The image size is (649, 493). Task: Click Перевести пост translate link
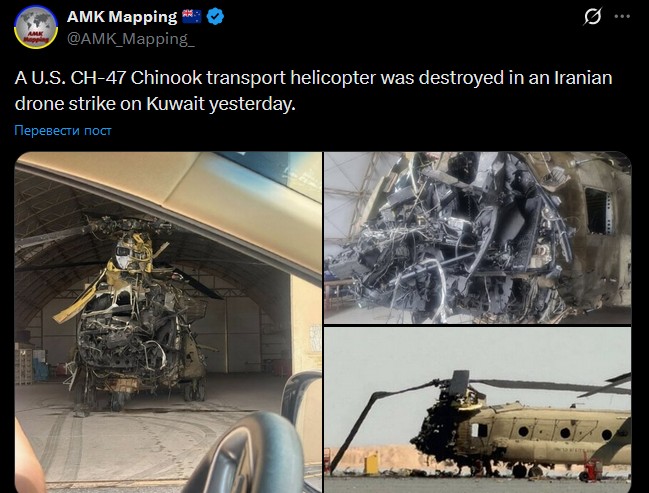[63, 130]
